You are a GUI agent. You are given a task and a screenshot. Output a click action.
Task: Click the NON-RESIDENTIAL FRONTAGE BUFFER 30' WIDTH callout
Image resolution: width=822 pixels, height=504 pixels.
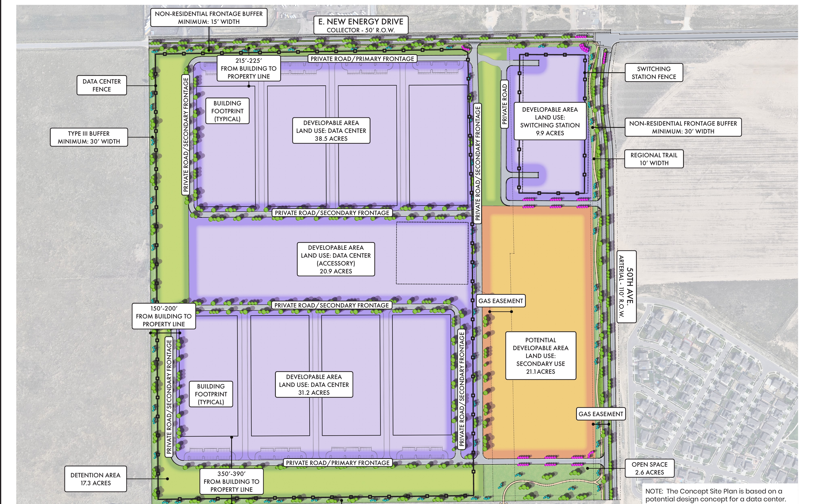683,127
